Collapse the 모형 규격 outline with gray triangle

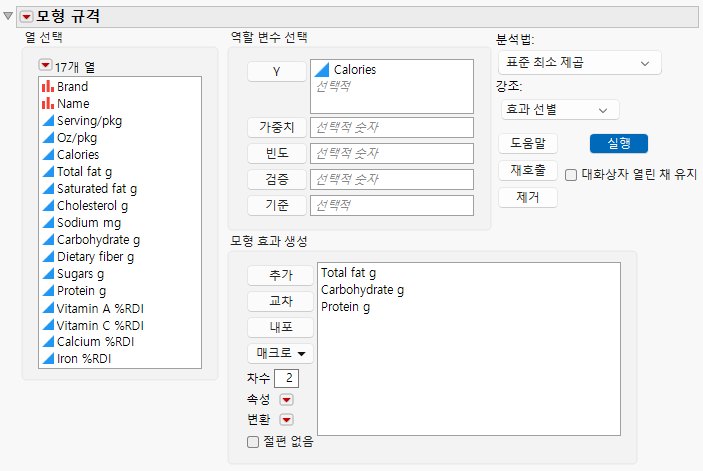(8, 16)
